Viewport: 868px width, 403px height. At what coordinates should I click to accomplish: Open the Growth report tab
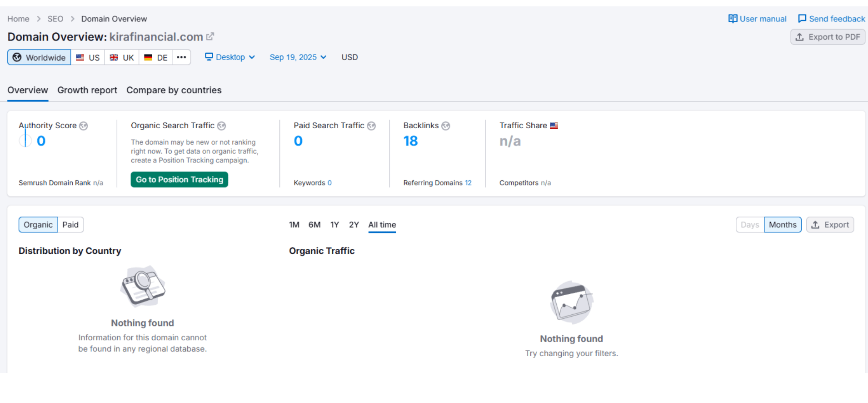tap(87, 90)
